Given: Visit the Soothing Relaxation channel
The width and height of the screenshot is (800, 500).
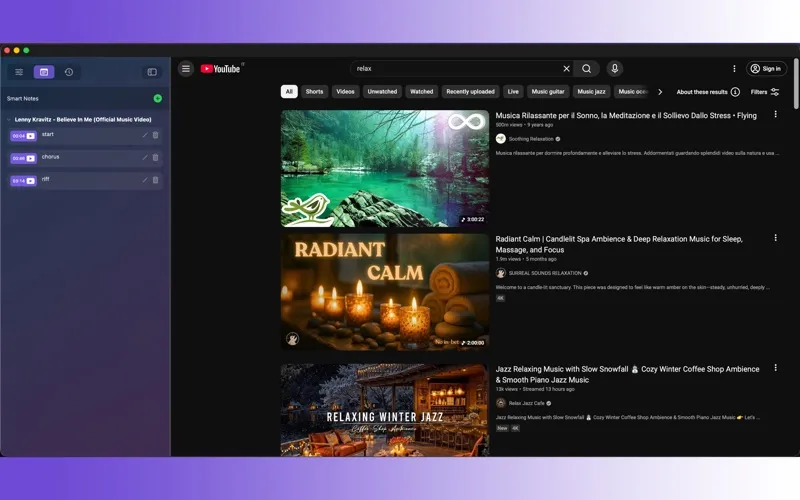Looking at the screenshot, I should [531, 139].
